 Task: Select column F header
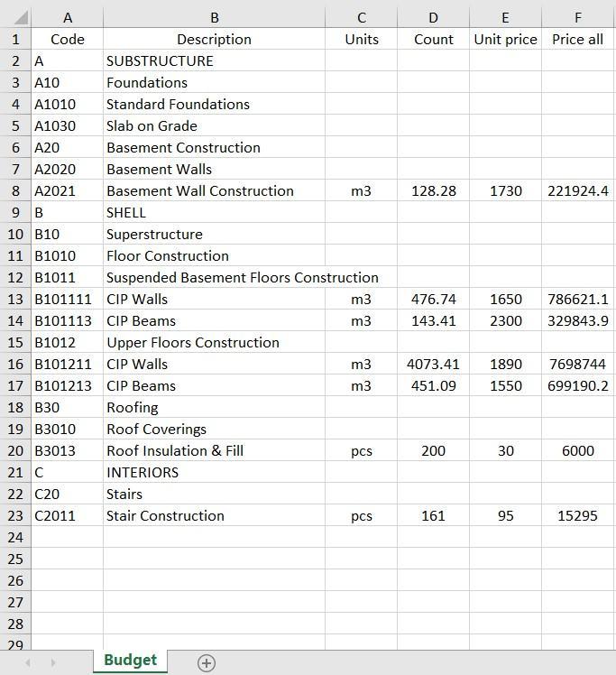click(578, 18)
